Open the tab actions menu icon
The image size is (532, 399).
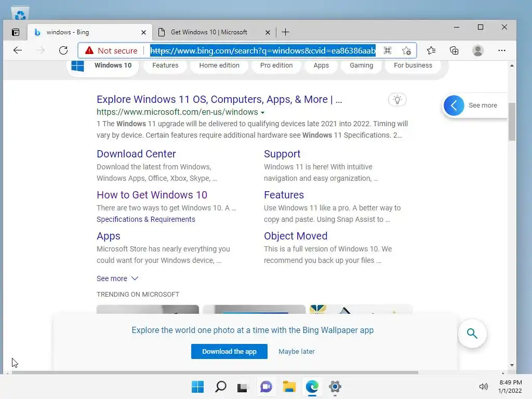pos(16,32)
